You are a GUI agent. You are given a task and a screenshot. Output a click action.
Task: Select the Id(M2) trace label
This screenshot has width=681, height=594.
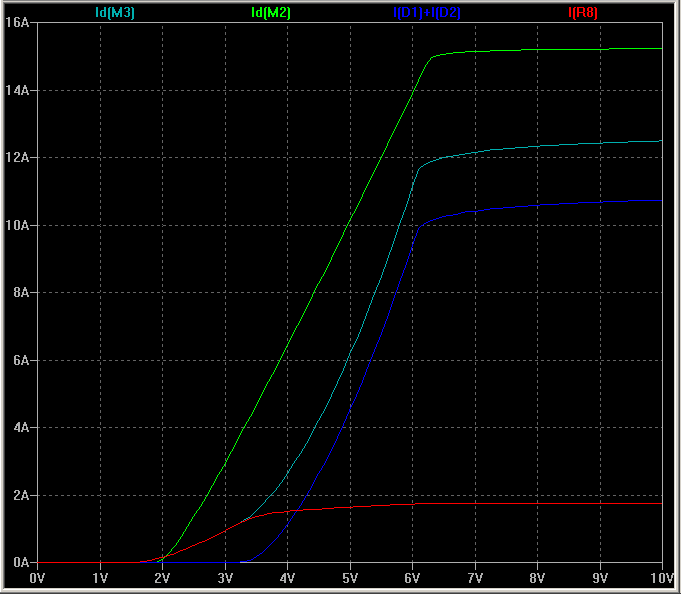click(x=271, y=13)
